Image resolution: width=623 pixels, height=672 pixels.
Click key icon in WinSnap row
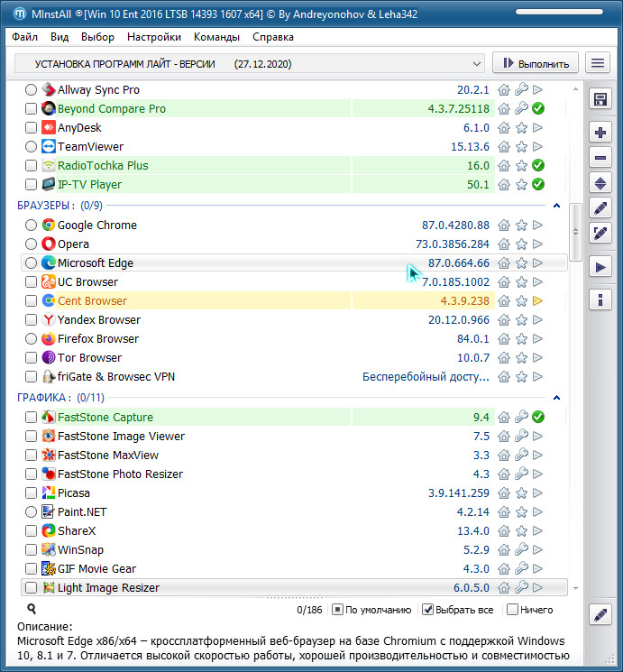(521, 549)
